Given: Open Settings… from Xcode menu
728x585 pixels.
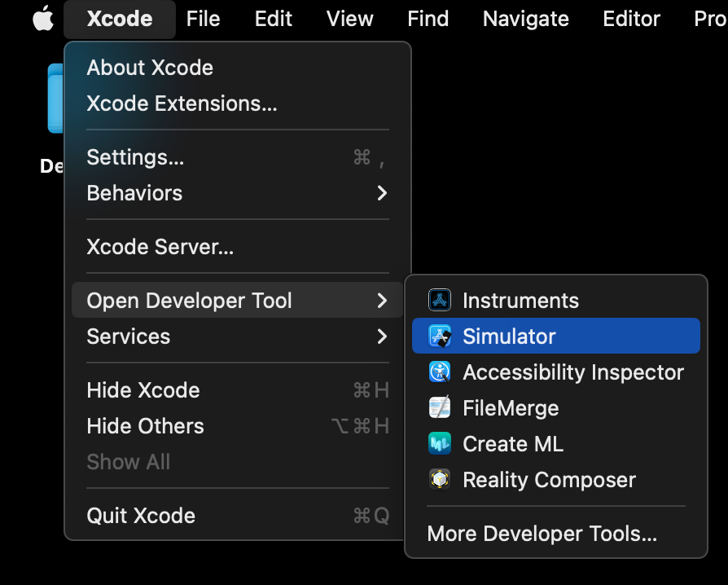Looking at the screenshot, I should [x=135, y=157].
